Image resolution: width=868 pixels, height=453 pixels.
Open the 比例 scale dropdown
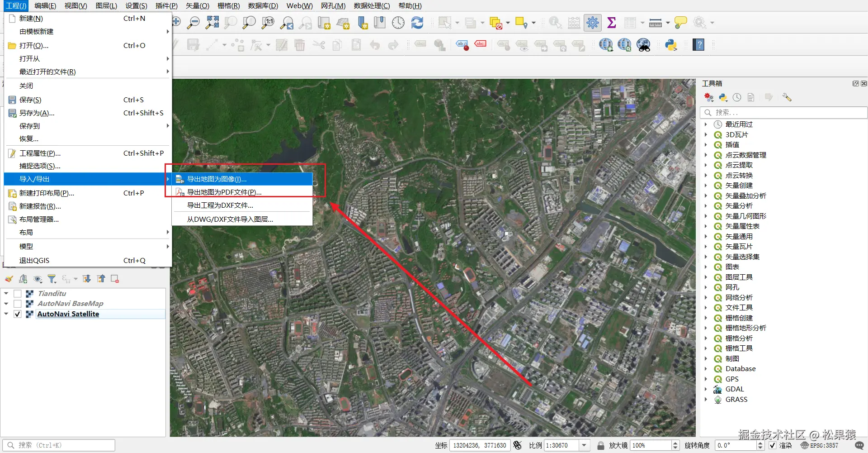tap(584, 445)
